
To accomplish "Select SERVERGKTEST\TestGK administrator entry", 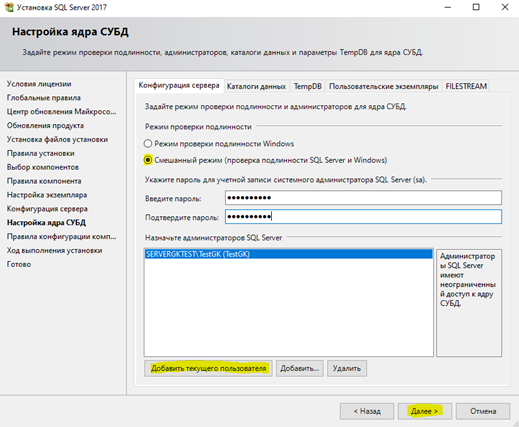I will point(289,254).
